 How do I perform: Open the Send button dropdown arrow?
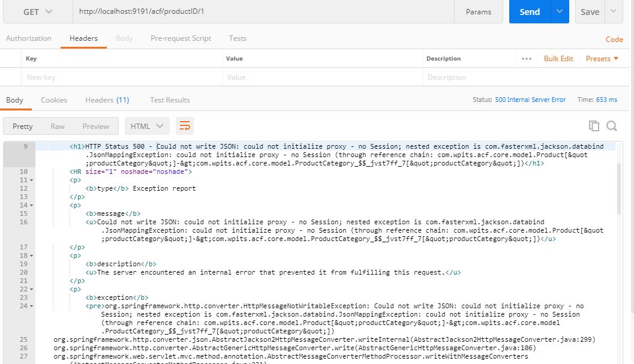[560, 12]
